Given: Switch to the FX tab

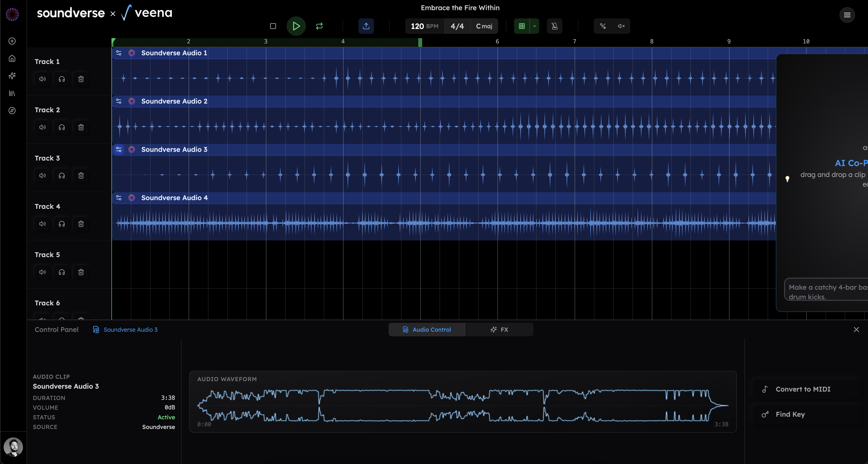Looking at the screenshot, I should click(499, 330).
